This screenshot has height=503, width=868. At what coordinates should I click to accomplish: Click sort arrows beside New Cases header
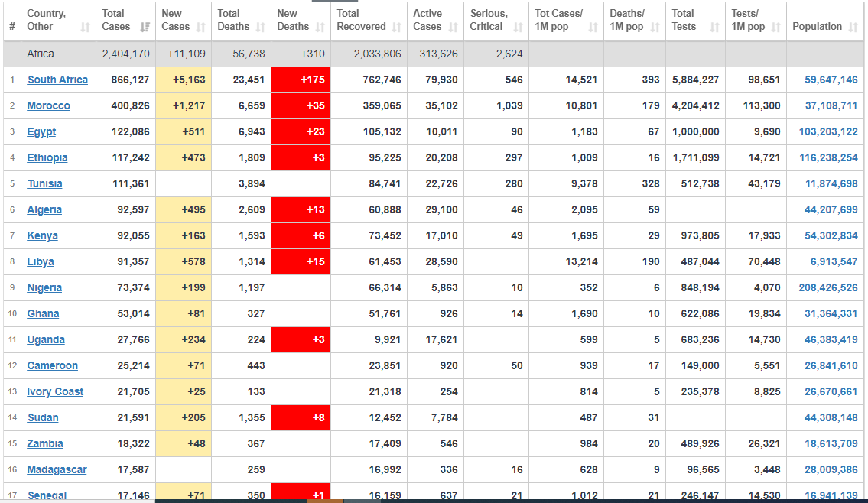[x=200, y=27]
